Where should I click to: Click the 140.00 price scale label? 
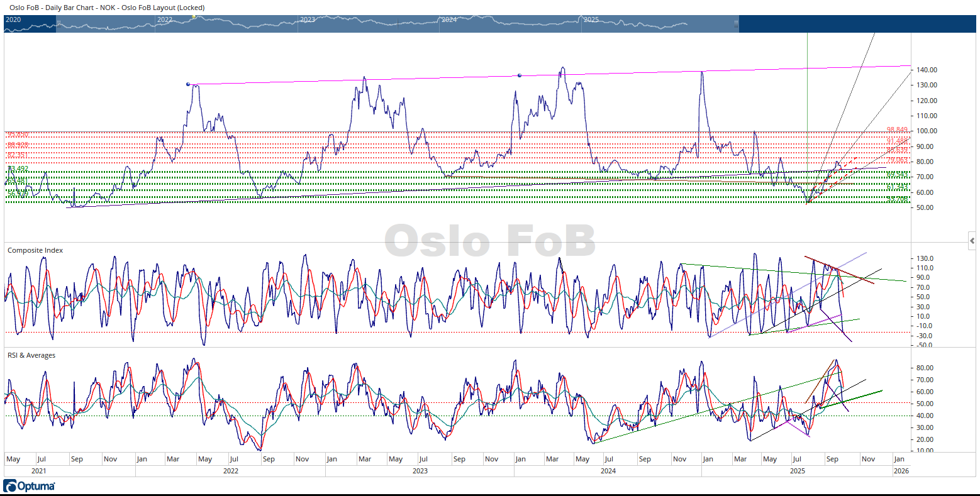click(x=927, y=70)
